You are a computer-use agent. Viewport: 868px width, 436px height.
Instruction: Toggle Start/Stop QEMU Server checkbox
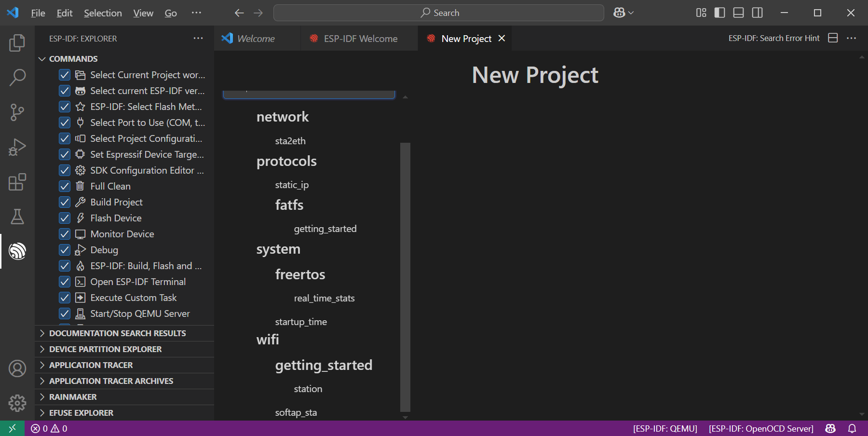click(65, 313)
